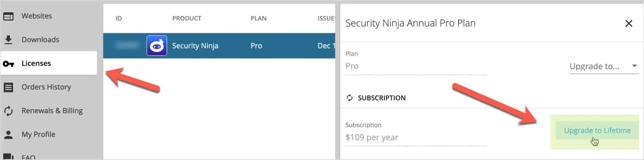Image resolution: width=644 pixels, height=160 pixels.
Task: Open the 'Upgrade to...' plan dropdown
Action: click(604, 66)
